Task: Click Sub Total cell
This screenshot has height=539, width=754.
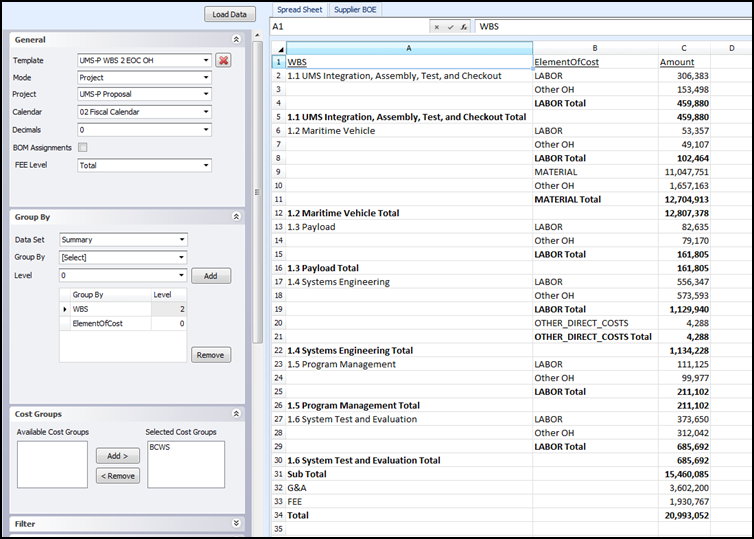Action: 409,474
